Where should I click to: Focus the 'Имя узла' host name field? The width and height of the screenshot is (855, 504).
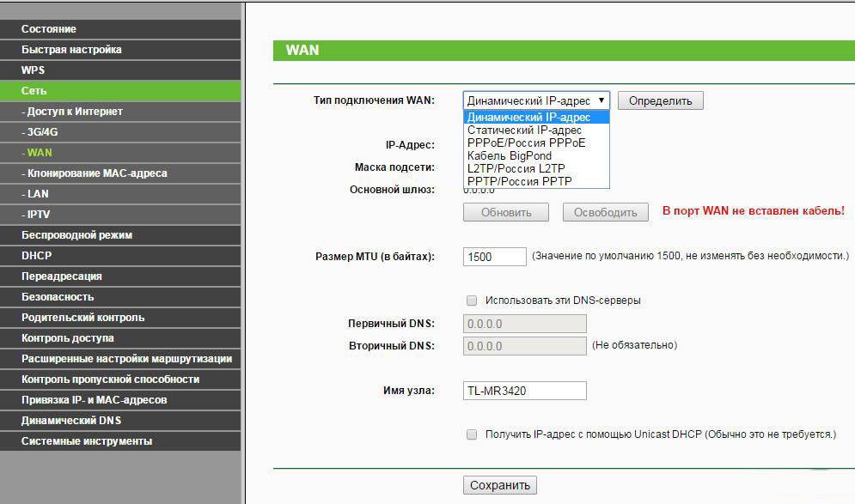pyautogui.click(x=524, y=391)
